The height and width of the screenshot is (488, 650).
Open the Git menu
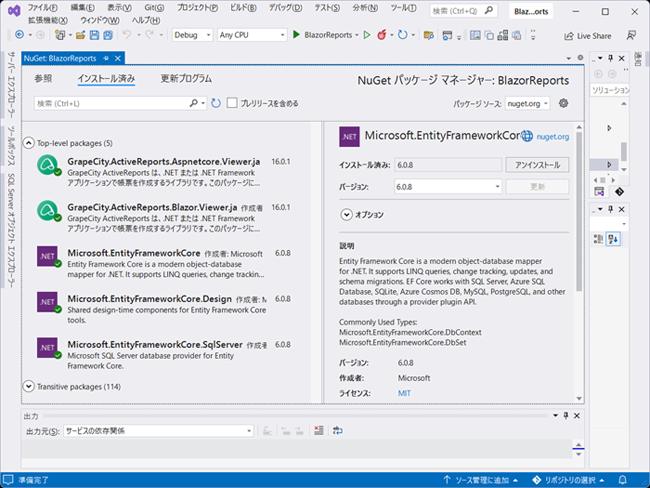coord(154,8)
